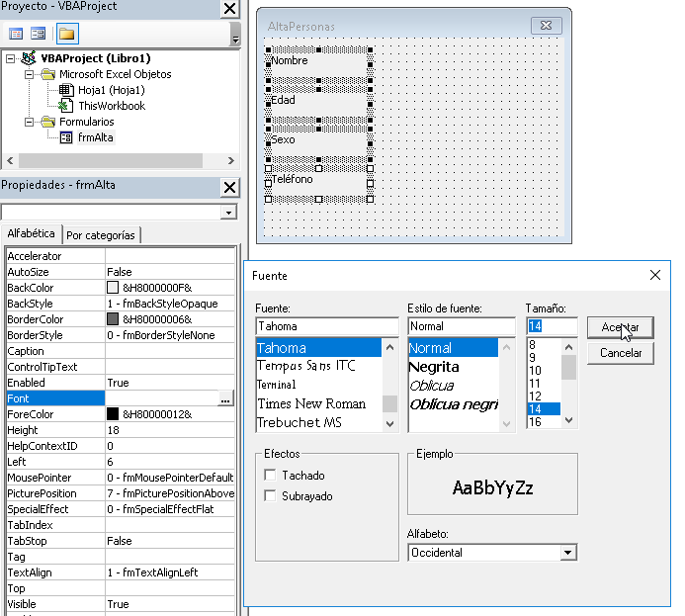Check the Tachado effect checkbox
The height and width of the screenshot is (616, 685).
pyautogui.click(x=271, y=475)
